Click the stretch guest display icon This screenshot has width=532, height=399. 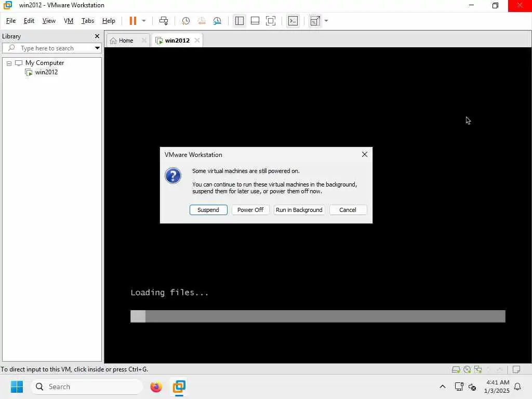tap(315, 21)
